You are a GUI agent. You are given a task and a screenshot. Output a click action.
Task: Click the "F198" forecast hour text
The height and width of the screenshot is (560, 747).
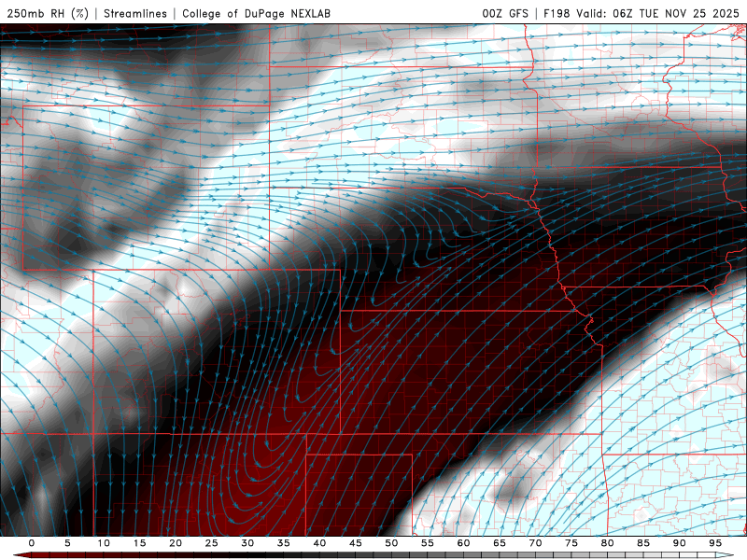click(557, 13)
